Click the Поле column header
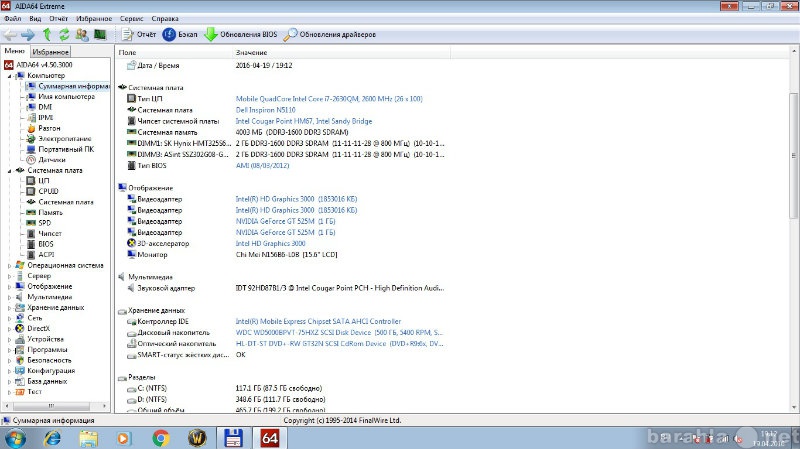The height and width of the screenshot is (449, 800). pos(173,53)
